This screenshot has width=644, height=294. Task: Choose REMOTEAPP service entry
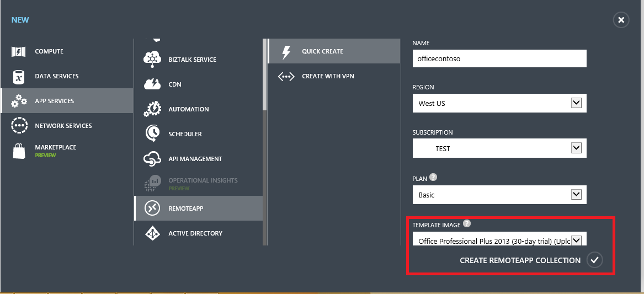[198, 208]
